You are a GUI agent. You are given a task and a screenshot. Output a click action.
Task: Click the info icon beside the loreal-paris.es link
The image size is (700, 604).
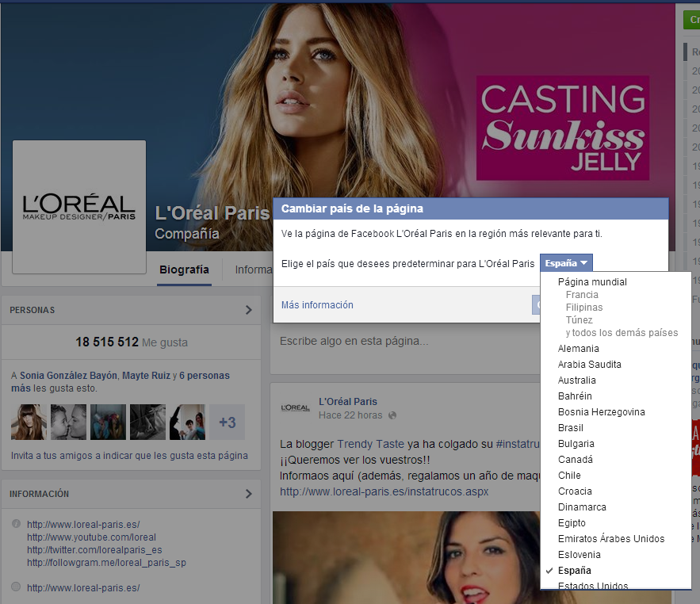click(x=17, y=524)
